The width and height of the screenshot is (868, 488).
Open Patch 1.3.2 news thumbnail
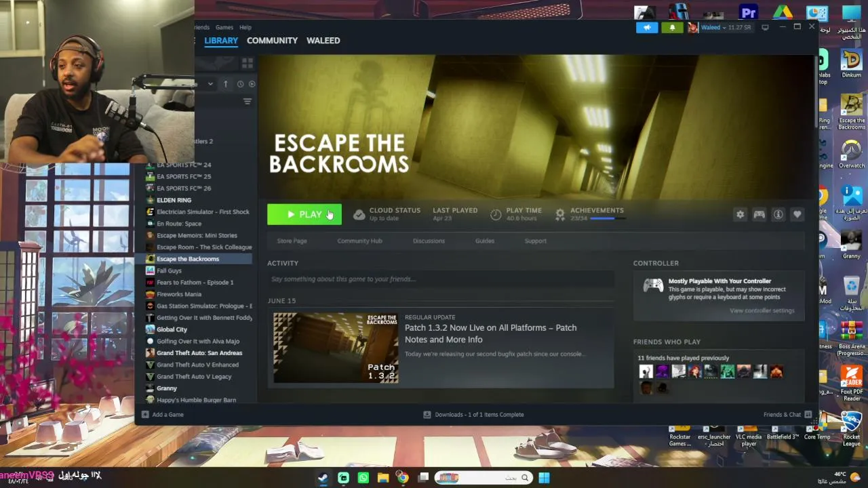336,348
